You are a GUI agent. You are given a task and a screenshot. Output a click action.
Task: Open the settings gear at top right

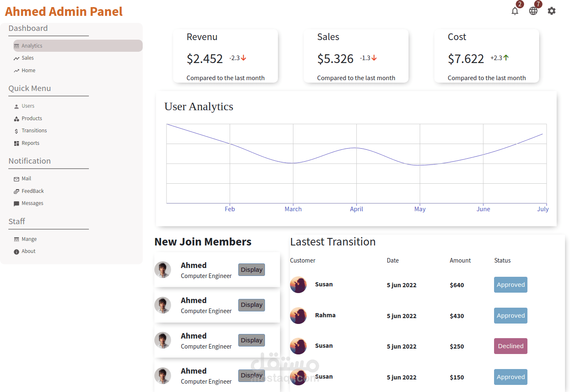click(x=552, y=11)
